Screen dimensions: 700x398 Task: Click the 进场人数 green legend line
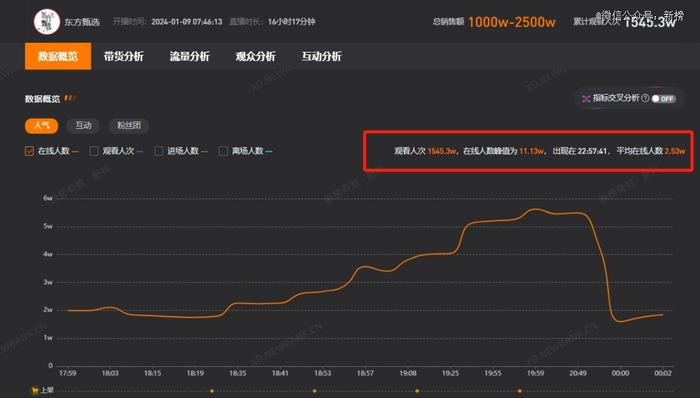[204, 152]
